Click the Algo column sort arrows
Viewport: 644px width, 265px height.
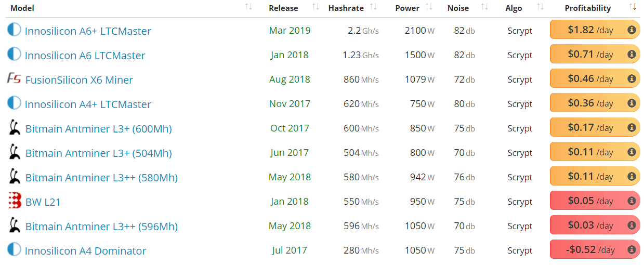(540, 7)
